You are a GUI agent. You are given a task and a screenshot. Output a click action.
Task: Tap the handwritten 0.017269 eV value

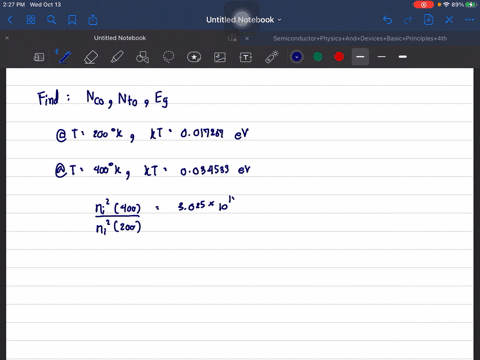[215, 134]
